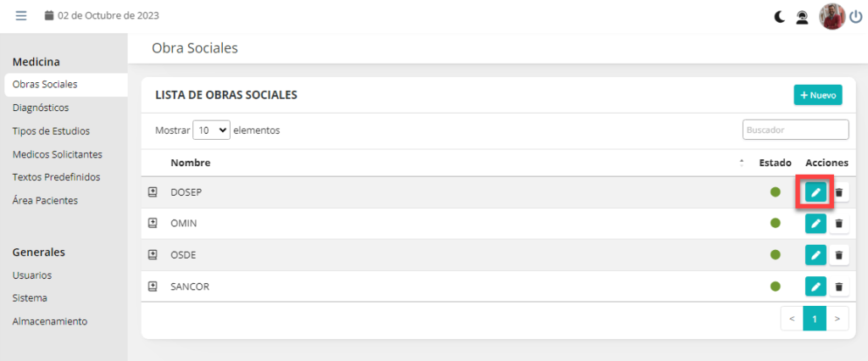The width and height of the screenshot is (868, 361).
Task: Click the user profile avatar
Action: 832,16
